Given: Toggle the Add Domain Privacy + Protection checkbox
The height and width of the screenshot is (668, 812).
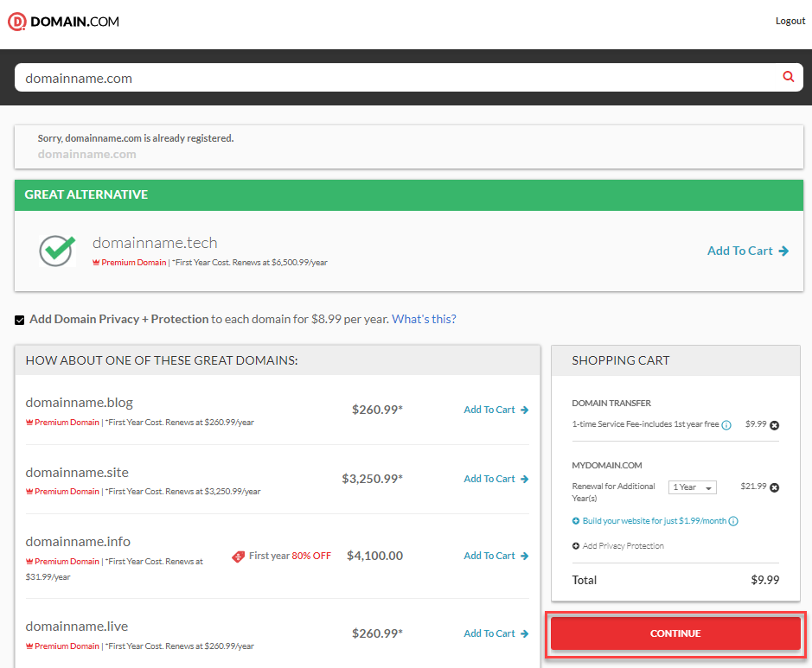Looking at the screenshot, I should [20, 320].
